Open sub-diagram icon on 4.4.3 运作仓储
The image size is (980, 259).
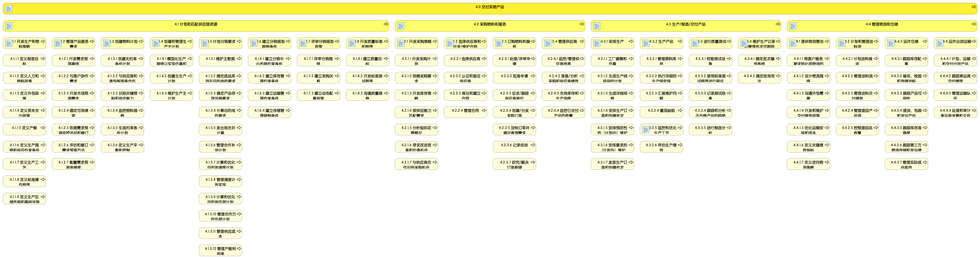(891, 43)
